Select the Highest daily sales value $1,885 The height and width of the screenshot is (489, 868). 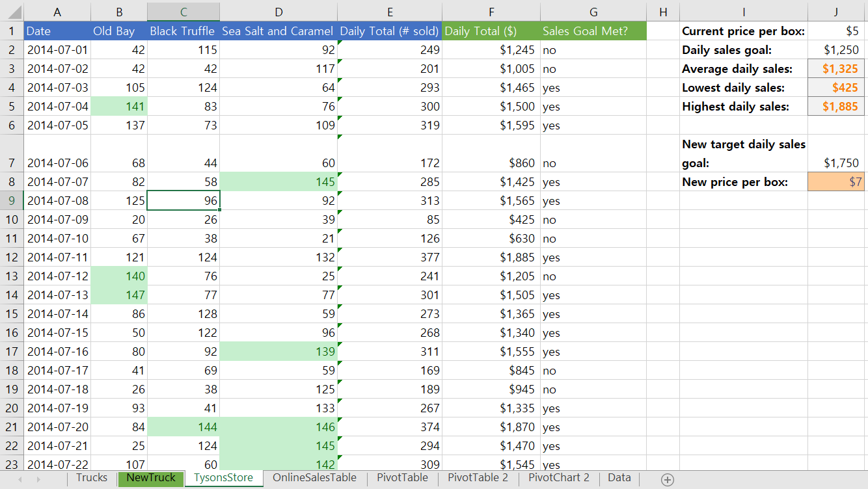[836, 105]
